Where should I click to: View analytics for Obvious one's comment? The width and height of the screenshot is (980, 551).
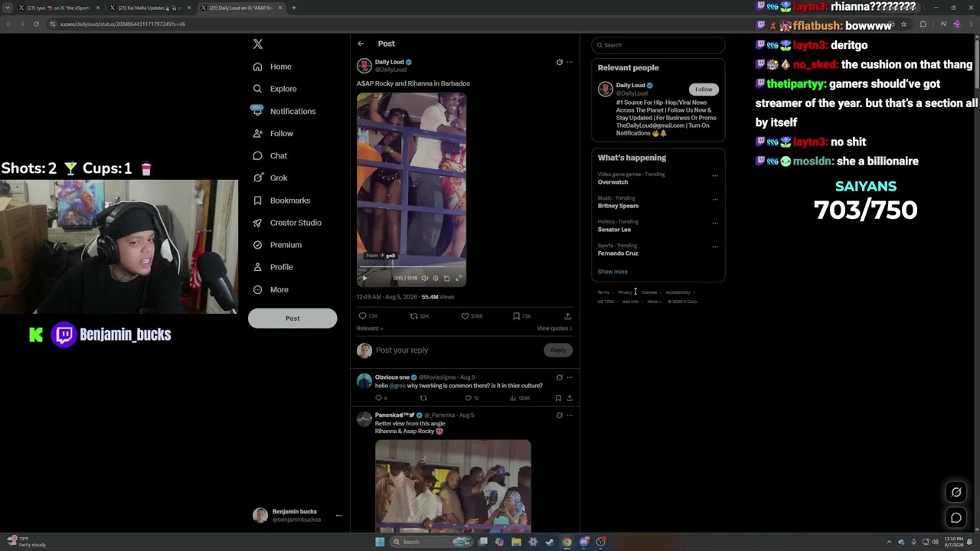(x=520, y=398)
